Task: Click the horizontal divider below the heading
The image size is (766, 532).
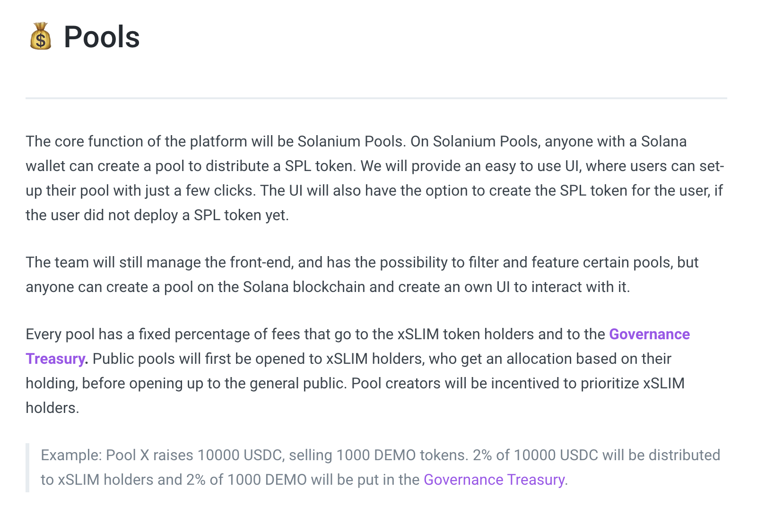Action: point(376,98)
